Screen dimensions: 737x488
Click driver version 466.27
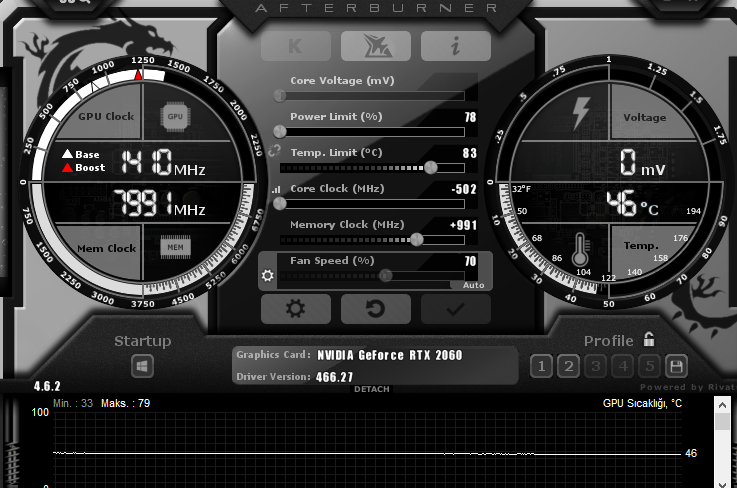pos(334,377)
